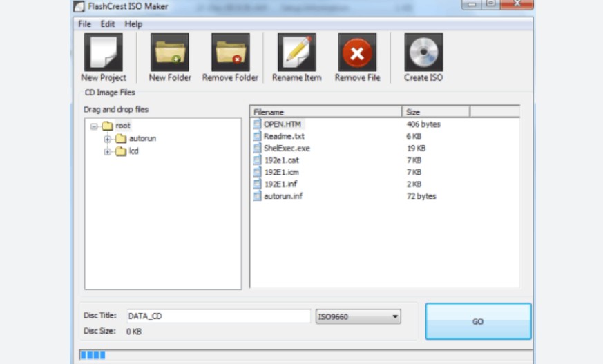Select the autorun folder label

143,138
